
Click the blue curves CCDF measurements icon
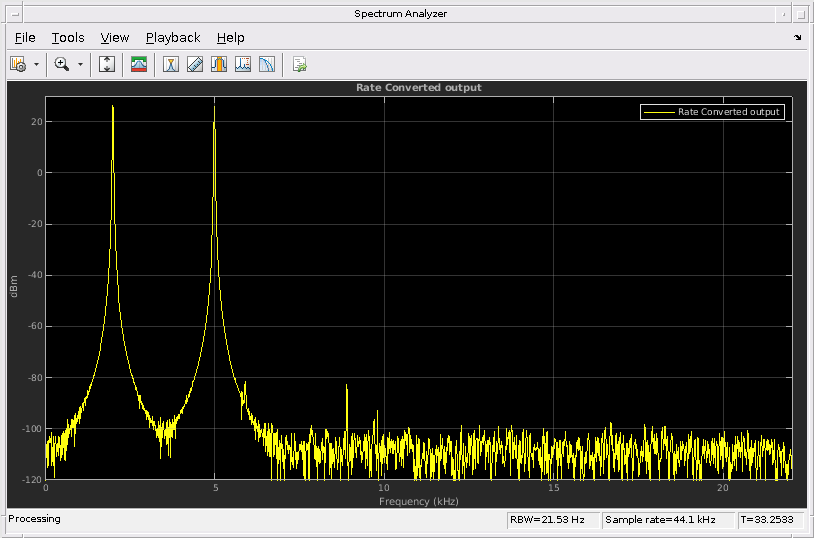(267, 64)
